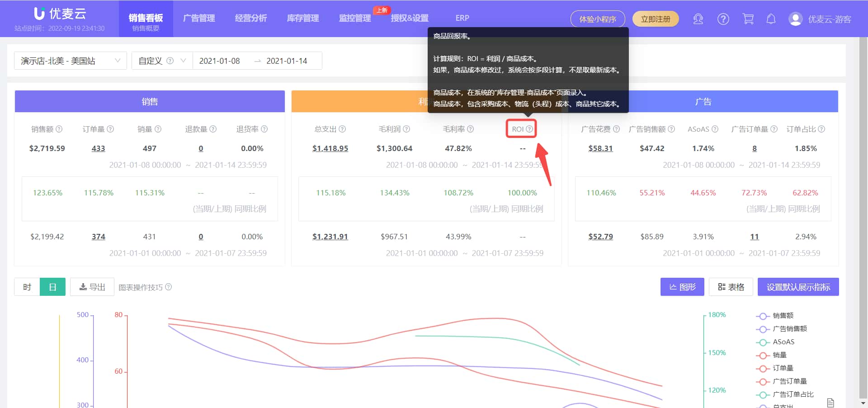Toggle 广告订单占比 series in chart legend
868x408 pixels.
[785, 394]
